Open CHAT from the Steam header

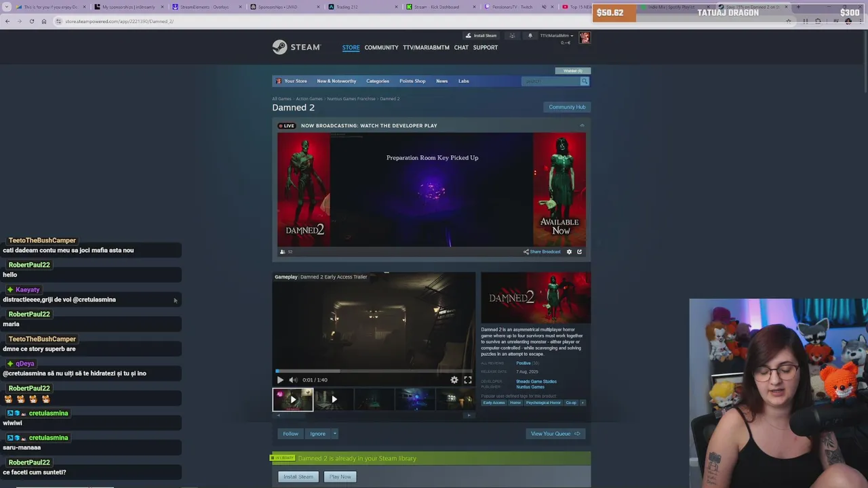tap(461, 47)
